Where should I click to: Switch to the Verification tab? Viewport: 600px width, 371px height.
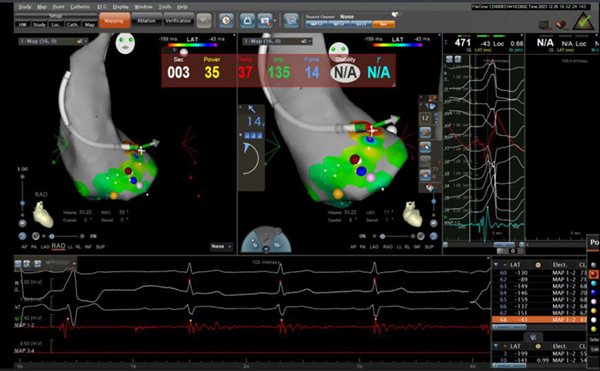[178, 20]
